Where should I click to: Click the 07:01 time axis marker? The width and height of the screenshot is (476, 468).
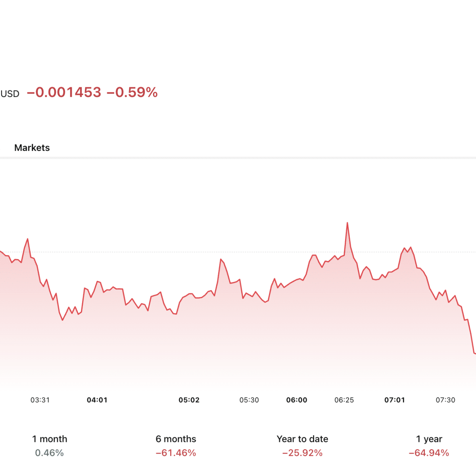click(395, 400)
